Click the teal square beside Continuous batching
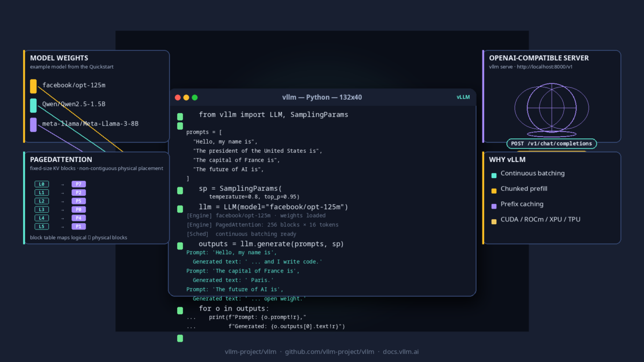Screen dimensions: 644x362 point(494,175)
